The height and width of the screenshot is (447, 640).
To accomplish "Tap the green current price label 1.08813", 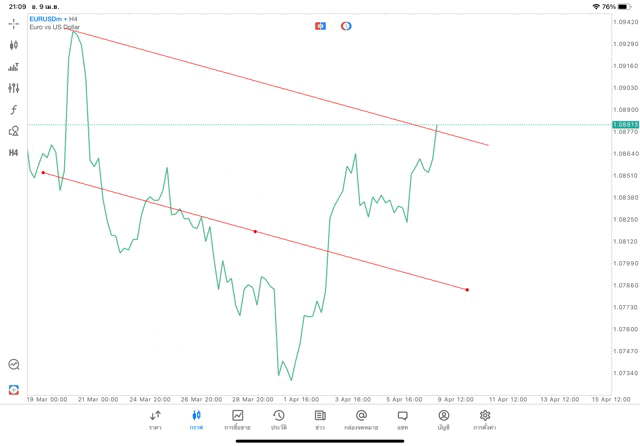I will coord(624,124).
